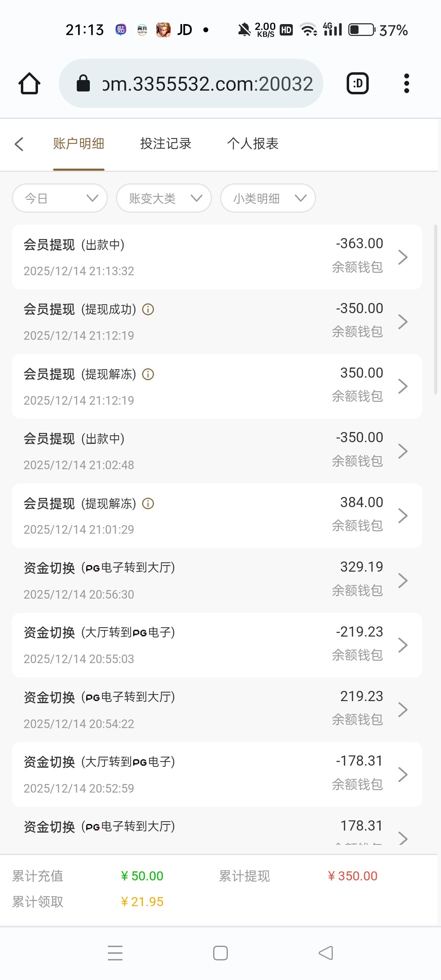The height and width of the screenshot is (980, 441).
Task: Tap the lock icon in address bar
Action: tap(83, 84)
